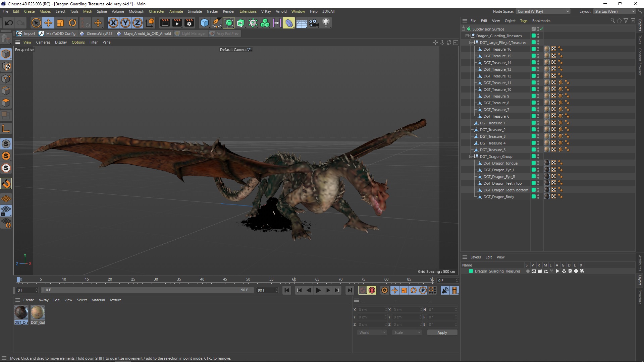644x362 pixels.
Task: Open the Node Space dropdown
Action: click(x=543, y=11)
